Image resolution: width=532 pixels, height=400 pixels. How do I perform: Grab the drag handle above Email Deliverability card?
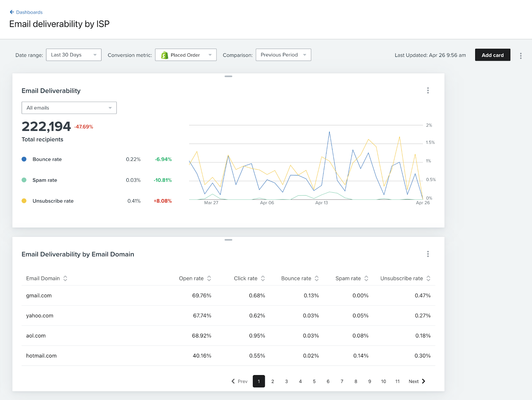[x=228, y=76]
